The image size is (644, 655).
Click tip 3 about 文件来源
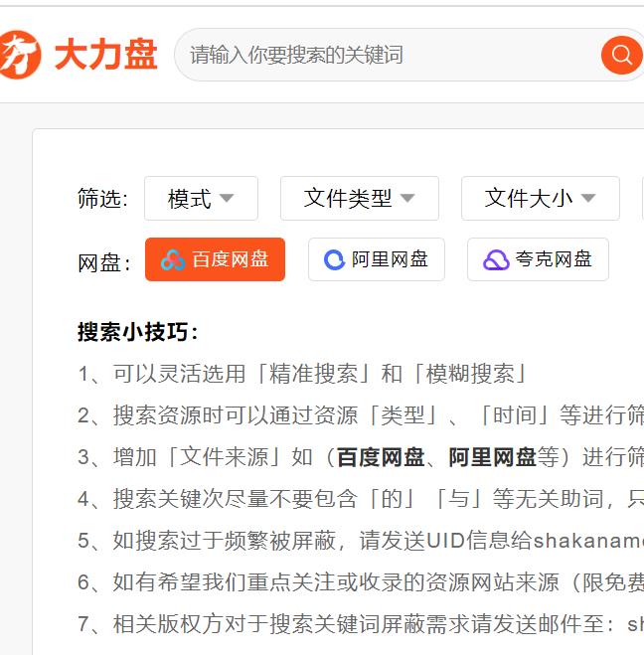pos(361,457)
